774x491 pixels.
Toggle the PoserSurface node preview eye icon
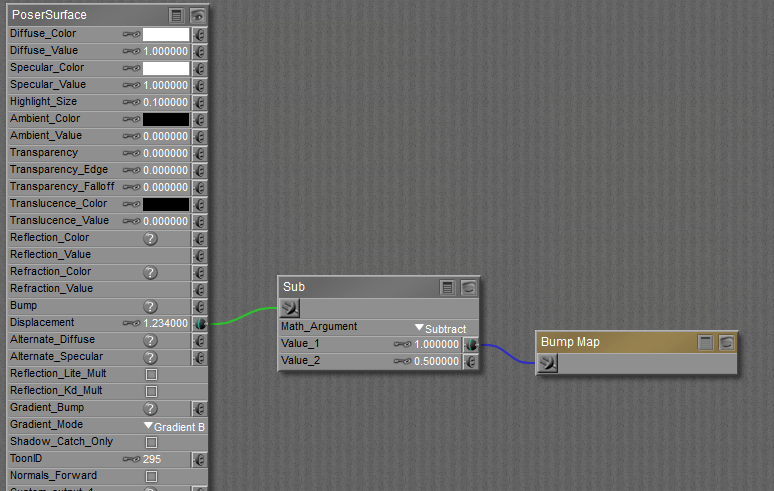pyautogui.click(x=198, y=16)
